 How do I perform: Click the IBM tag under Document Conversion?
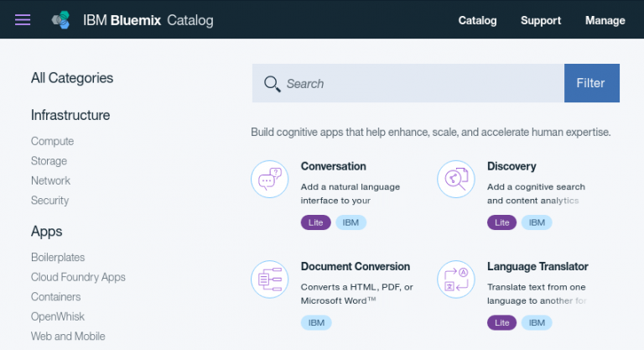[x=316, y=323]
